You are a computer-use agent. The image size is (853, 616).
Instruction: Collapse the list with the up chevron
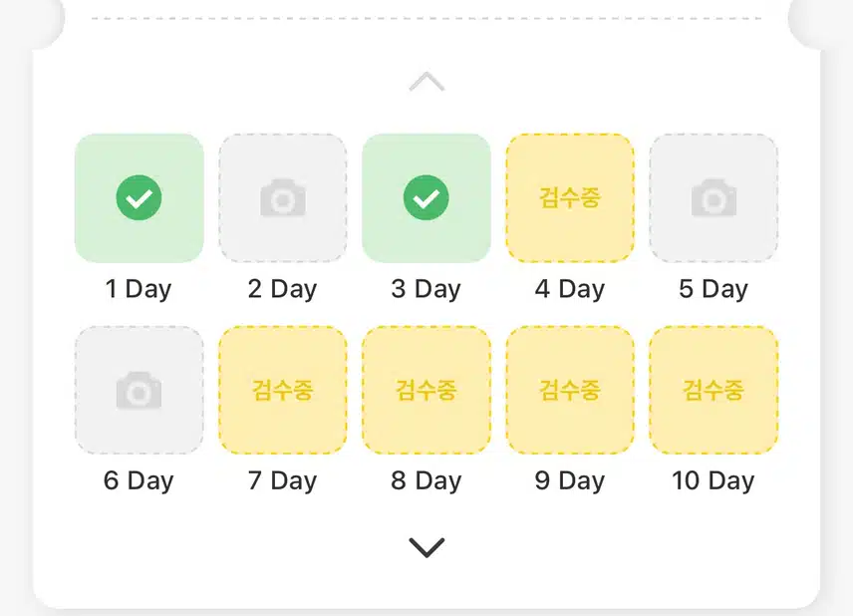tap(426, 82)
